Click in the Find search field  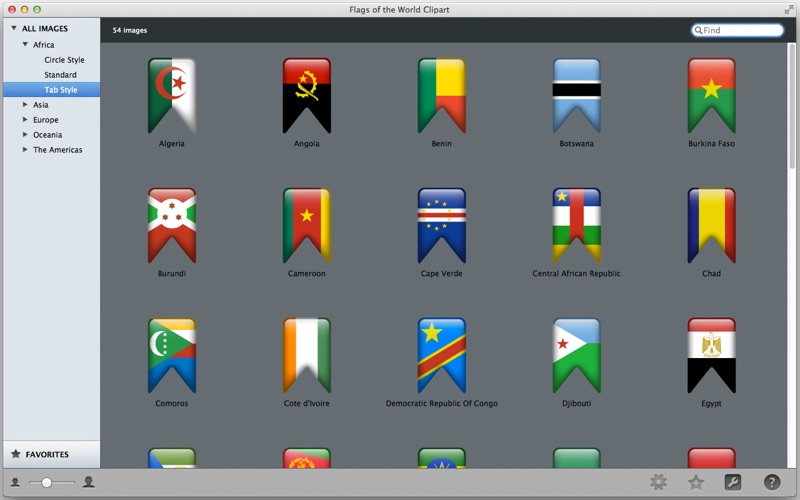(x=737, y=30)
